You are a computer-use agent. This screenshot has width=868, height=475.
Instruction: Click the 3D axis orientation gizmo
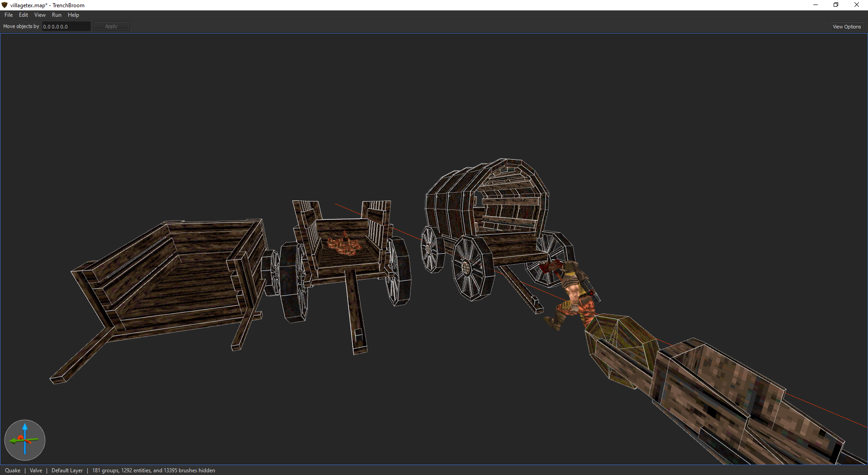click(25, 440)
